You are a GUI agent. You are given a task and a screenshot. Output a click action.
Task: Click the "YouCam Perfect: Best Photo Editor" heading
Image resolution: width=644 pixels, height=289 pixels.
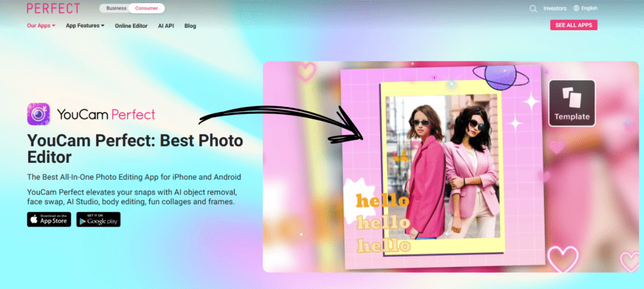pos(135,149)
